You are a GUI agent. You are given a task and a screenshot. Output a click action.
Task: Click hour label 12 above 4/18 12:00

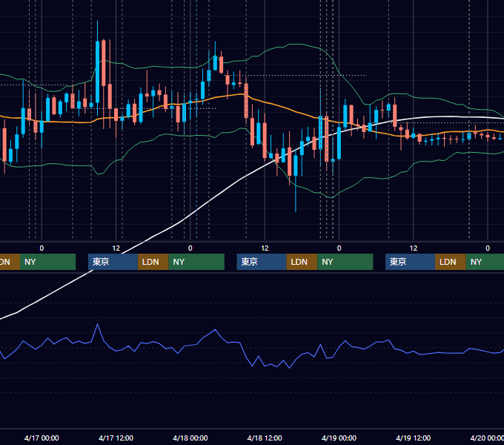265,248
